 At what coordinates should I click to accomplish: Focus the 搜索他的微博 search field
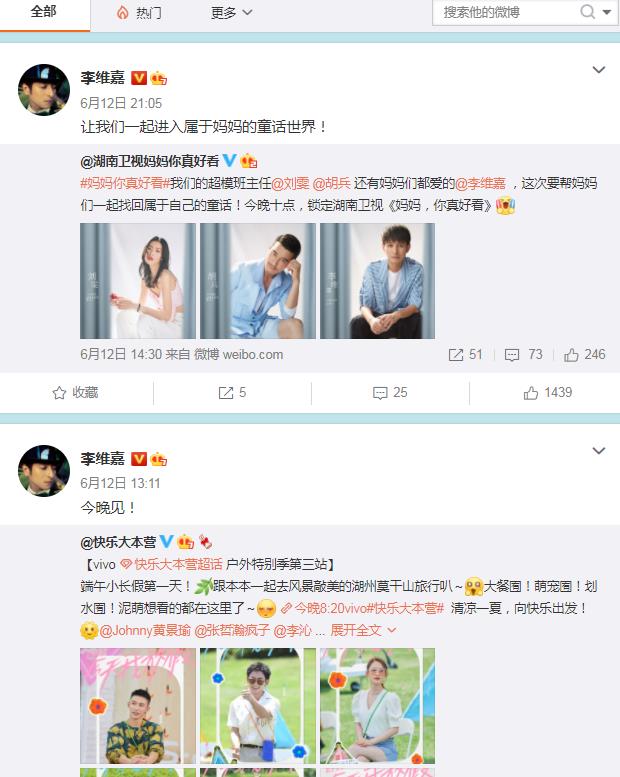click(506, 12)
